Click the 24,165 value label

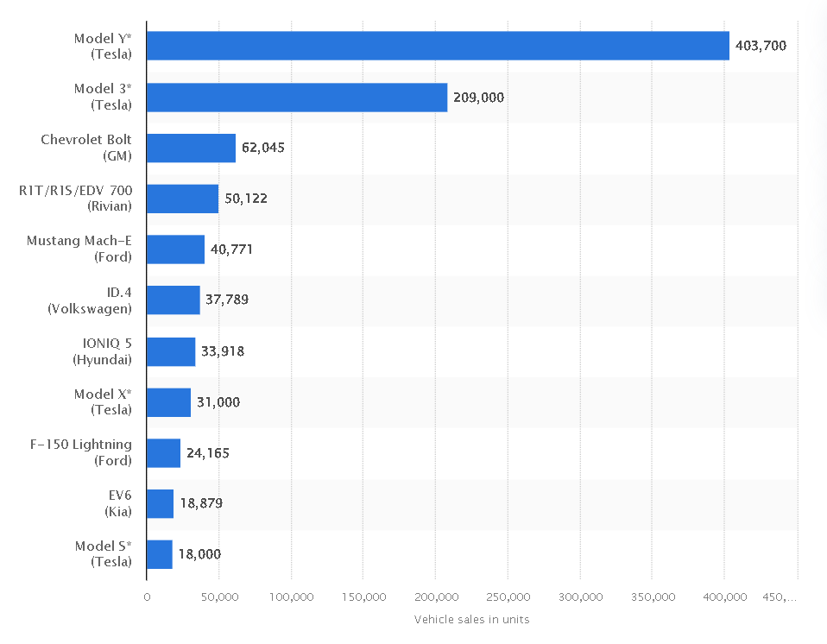coord(208,453)
